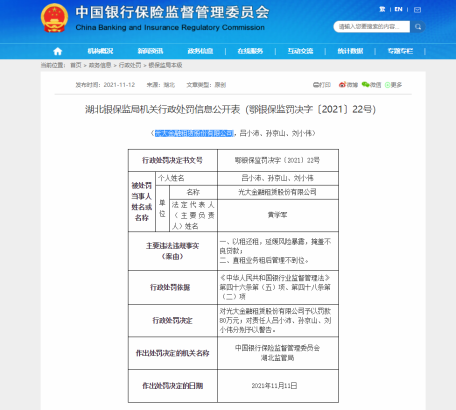Click legal representative name cell
Image resolution: width=456 pixels, height=410 pixels.
pyautogui.click(x=278, y=215)
